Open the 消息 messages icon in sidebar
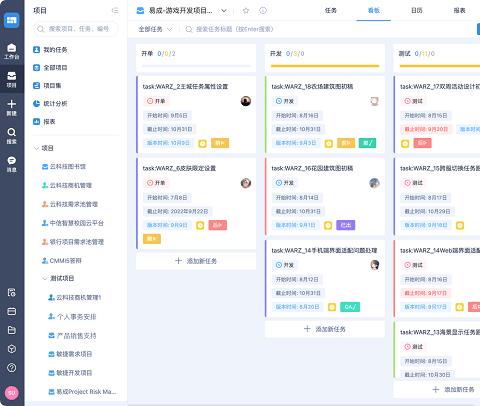 coord(12,164)
